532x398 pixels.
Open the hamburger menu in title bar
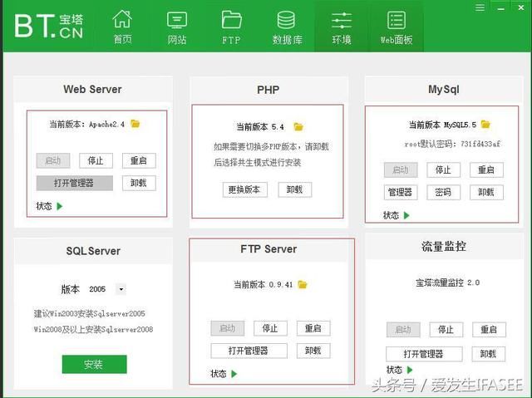(x=480, y=7)
